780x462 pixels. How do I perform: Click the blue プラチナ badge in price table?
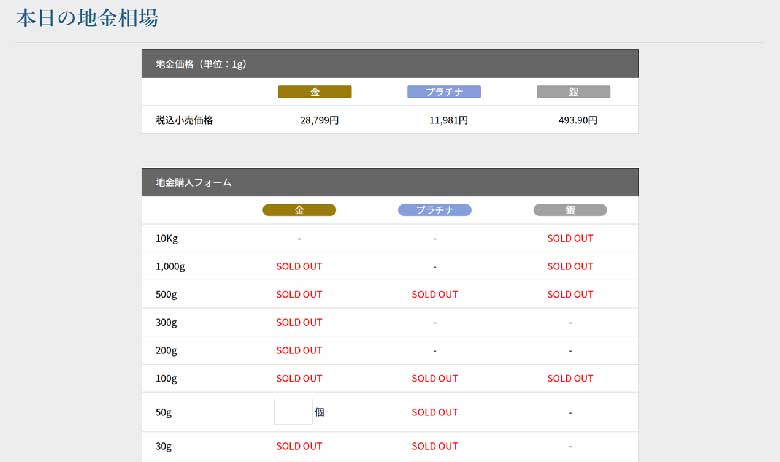click(x=444, y=92)
